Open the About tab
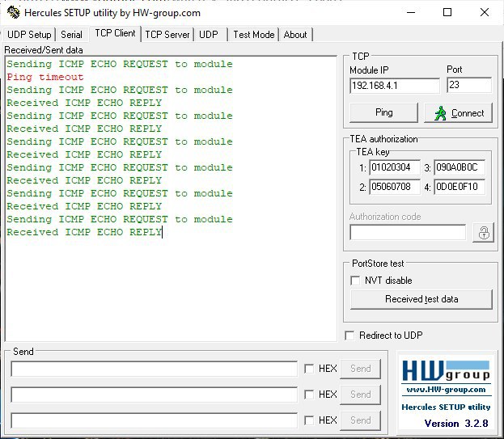504x439 pixels. click(x=295, y=35)
